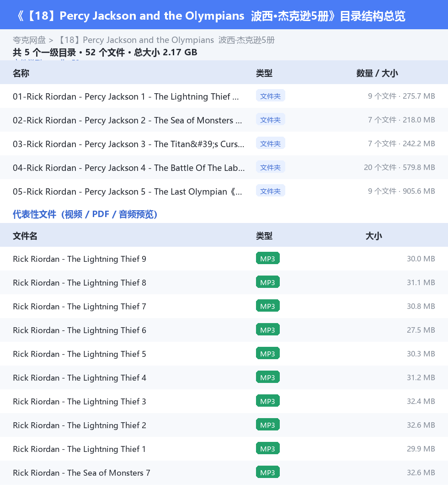
Task: Click the 30.0 MB size value
Action: tap(421, 259)
